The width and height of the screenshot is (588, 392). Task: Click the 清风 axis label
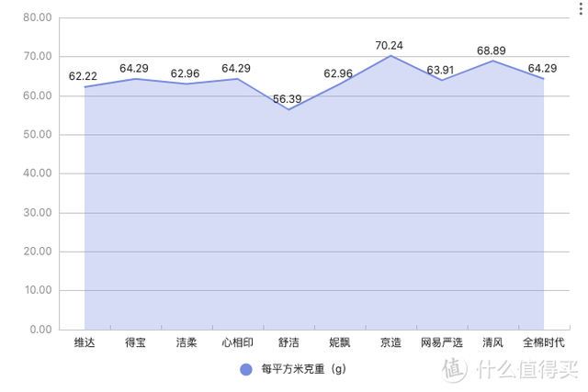(492, 342)
